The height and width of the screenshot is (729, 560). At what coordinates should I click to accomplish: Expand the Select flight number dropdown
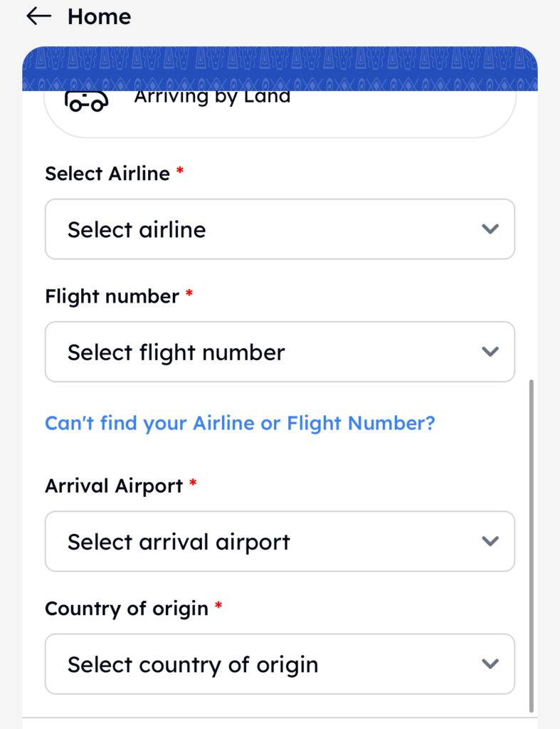pos(279,352)
